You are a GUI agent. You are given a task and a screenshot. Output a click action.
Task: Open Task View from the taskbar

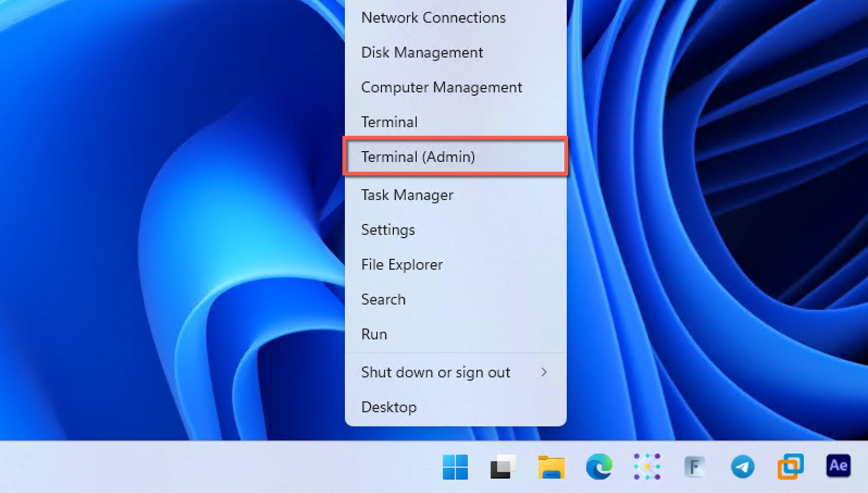tap(503, 467)
